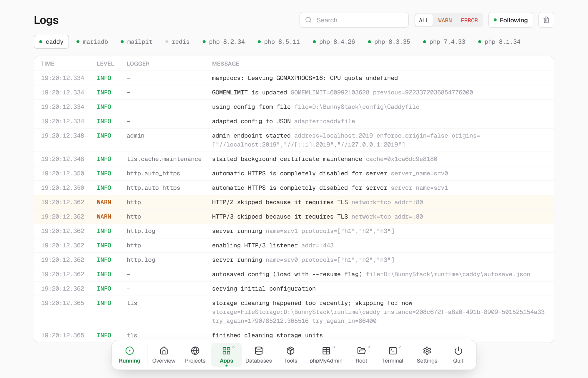
Task: Open the Overview home icon
Action: [x=164, y=350]
